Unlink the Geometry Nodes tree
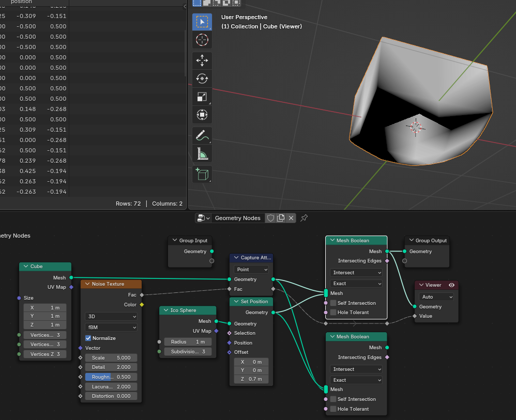Viewport: 516px width, 420px height. pyautogui.click(x=291, y=218)
